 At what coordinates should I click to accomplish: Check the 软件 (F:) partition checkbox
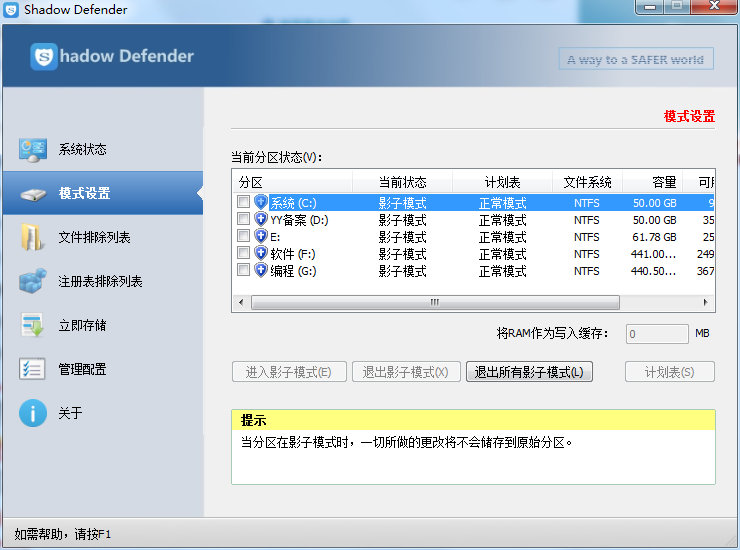243,253
